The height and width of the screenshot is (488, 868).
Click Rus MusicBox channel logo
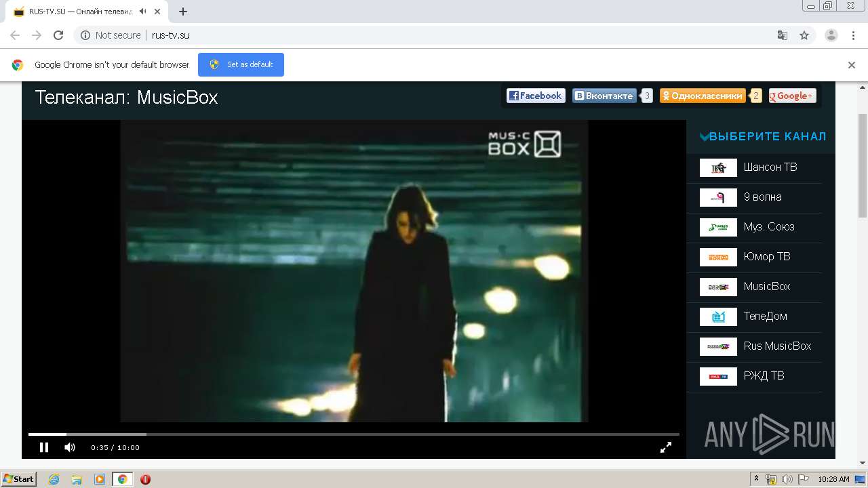[x=718, y=346]
